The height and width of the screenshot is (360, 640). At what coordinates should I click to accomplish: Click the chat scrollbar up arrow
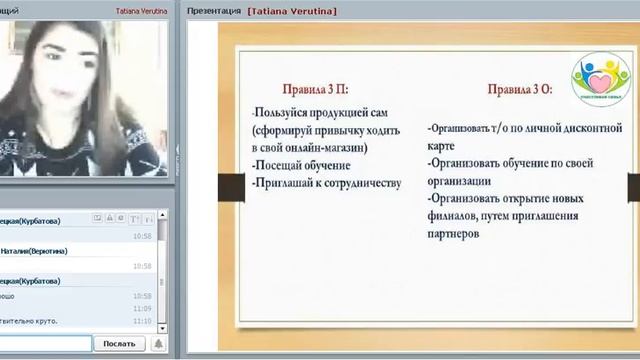click(x=162, y=215)
